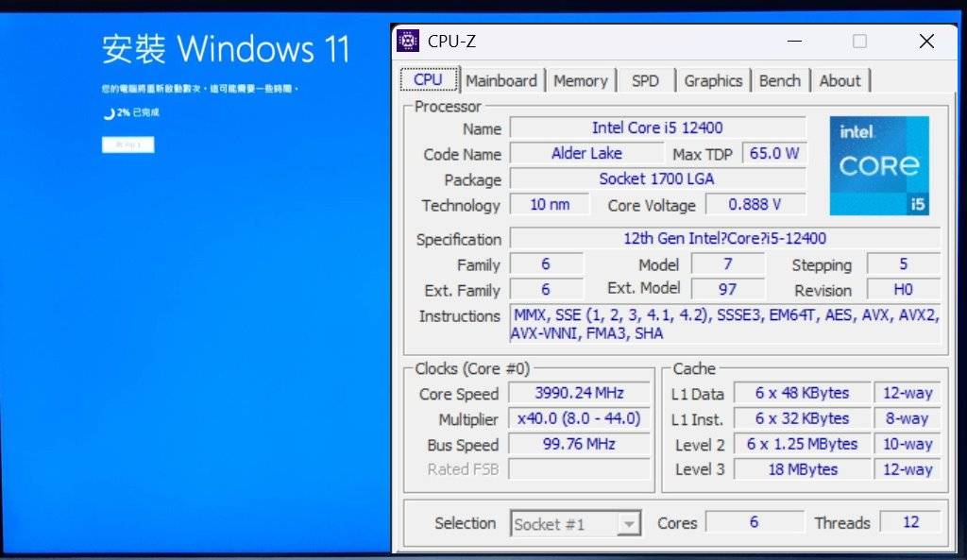Click the Level 2 value 6 x 1.25 MBytes
Viewport: 967px width, 560px height.
click(802, 444)
